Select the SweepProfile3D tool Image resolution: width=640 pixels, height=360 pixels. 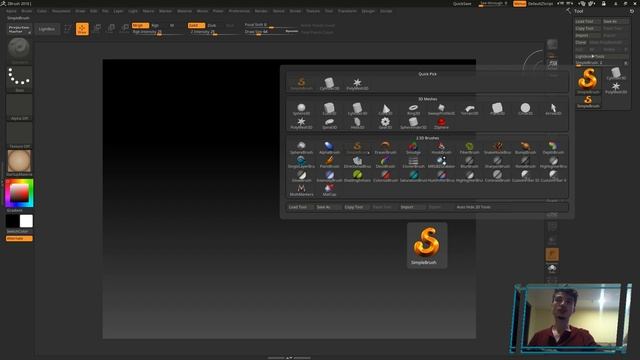[441, 109]
